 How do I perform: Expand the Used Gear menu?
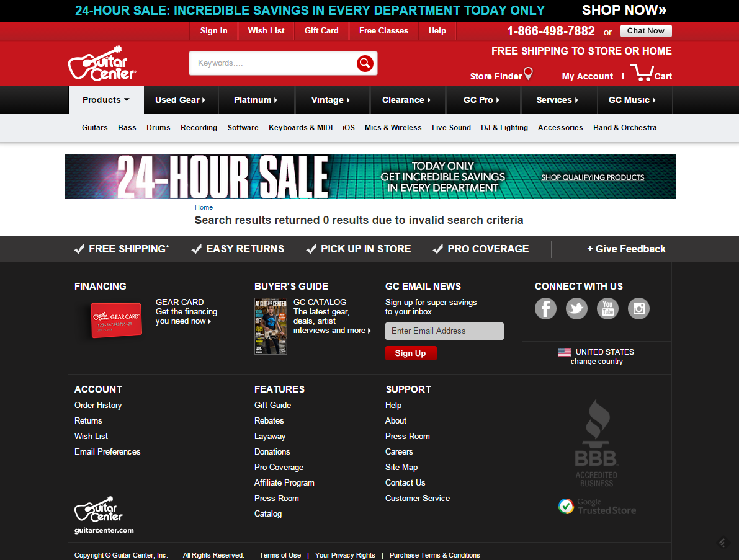pos(181,100)
